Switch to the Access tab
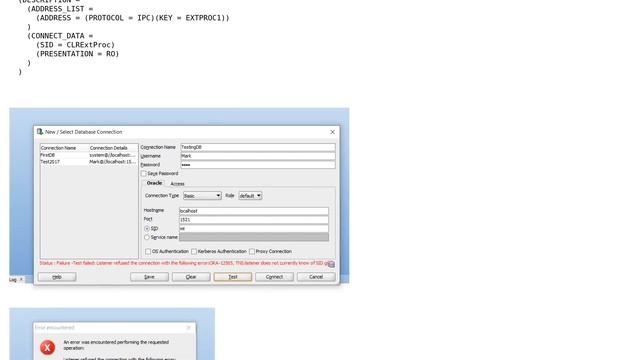The height and width of the screenshot is (360, 640). [x=177, y=184]
